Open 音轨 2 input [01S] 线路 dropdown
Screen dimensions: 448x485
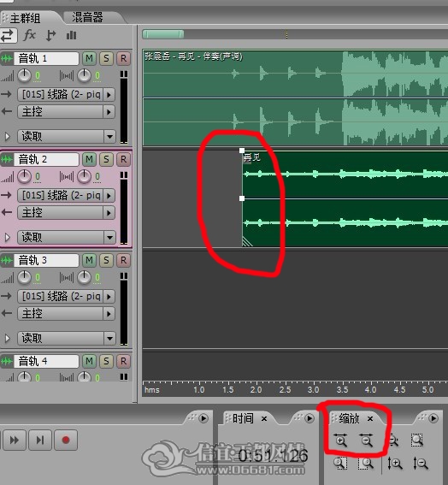[66, 196]
